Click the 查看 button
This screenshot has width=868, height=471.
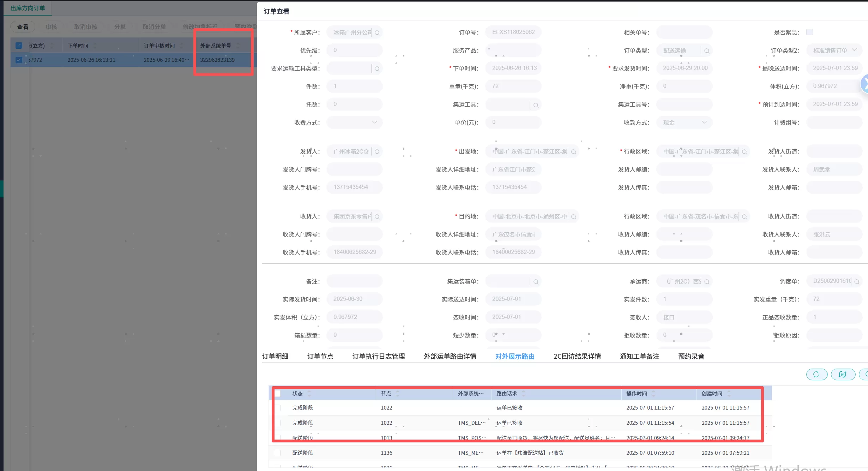23,27
